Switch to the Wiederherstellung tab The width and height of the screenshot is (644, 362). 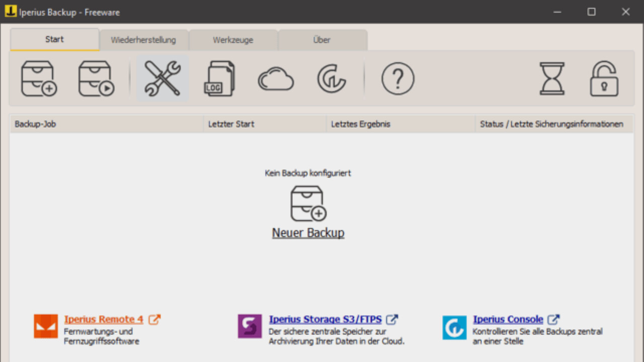[x=144, y=40]
